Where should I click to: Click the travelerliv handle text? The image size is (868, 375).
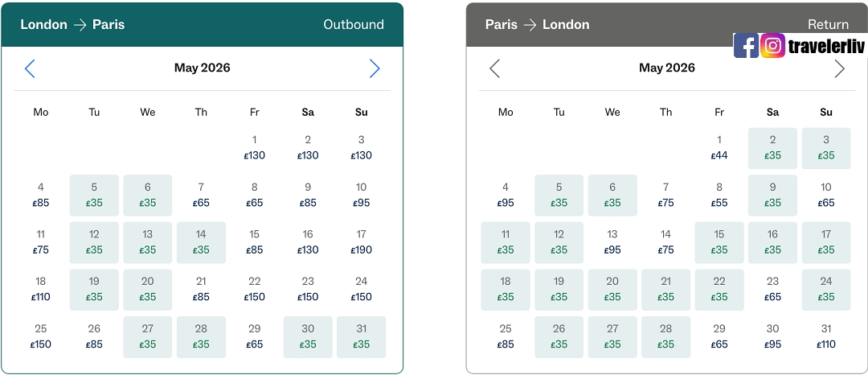[825, 46]
